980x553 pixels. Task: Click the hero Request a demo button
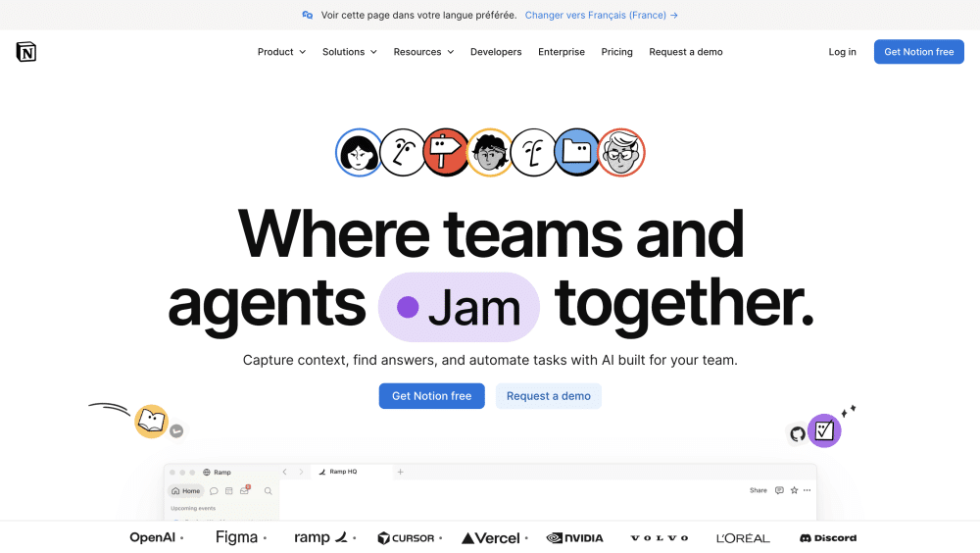click(548, 396)
